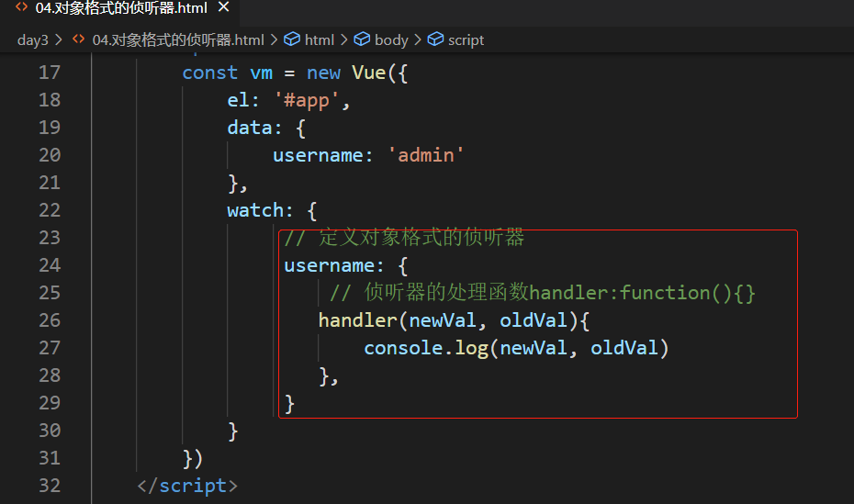Viewport: 854px width, 504px height.
Task: Click 'username:' watcher key on line 24
Action: [334, 265]
